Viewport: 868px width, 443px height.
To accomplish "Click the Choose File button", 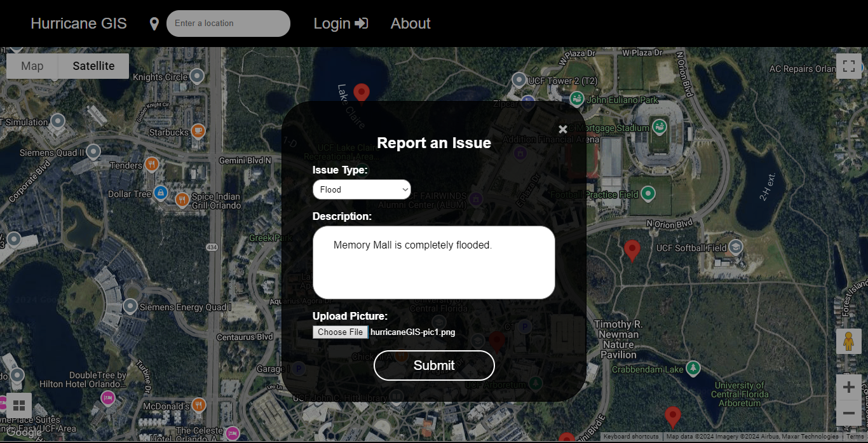I will [341, 332].
